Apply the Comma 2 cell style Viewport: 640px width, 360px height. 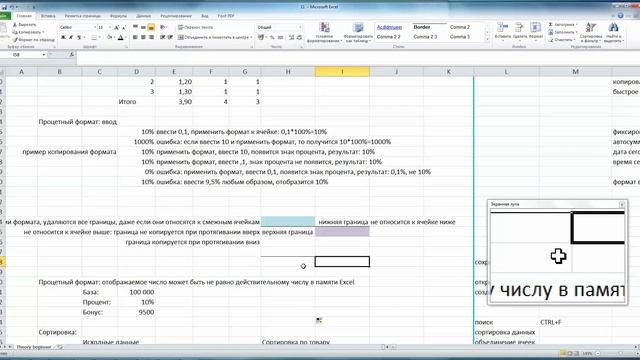(464, 27)
